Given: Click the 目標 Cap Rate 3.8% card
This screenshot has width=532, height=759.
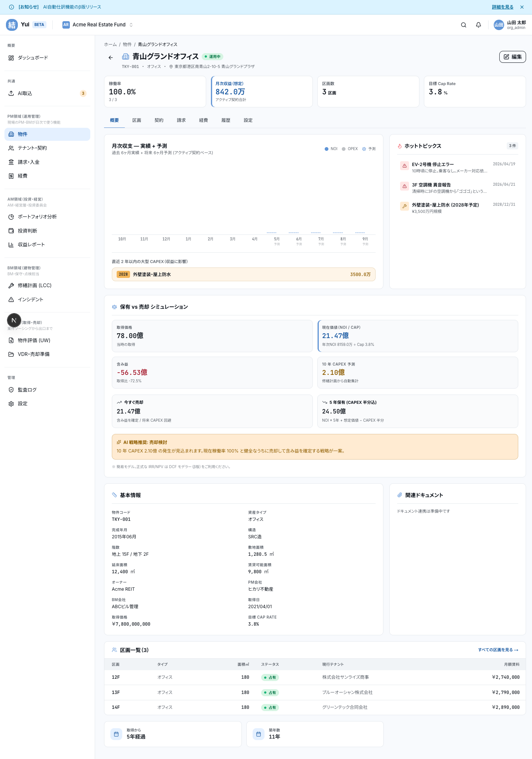Looking at the screenshot, I should [475, 92].
